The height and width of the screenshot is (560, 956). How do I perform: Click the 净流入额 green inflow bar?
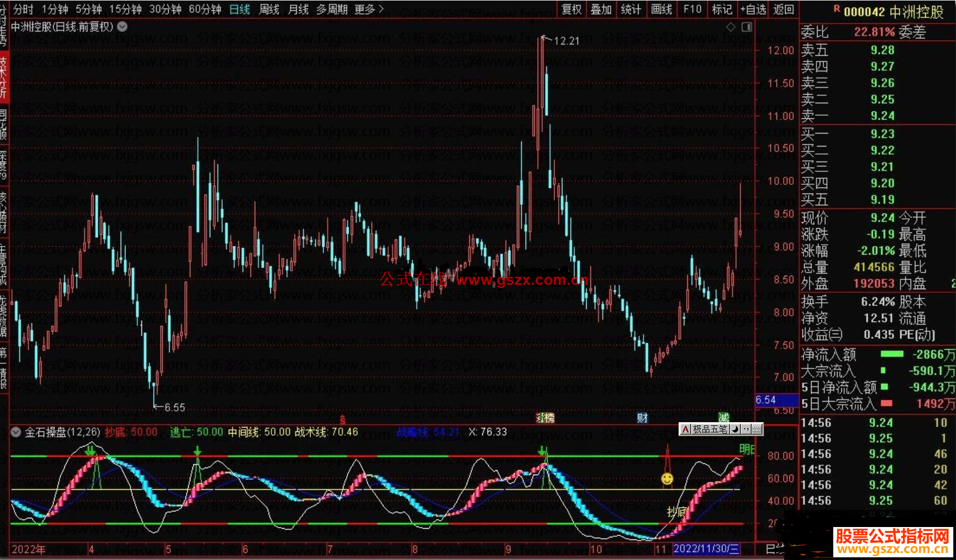click(x=892, y=354)
